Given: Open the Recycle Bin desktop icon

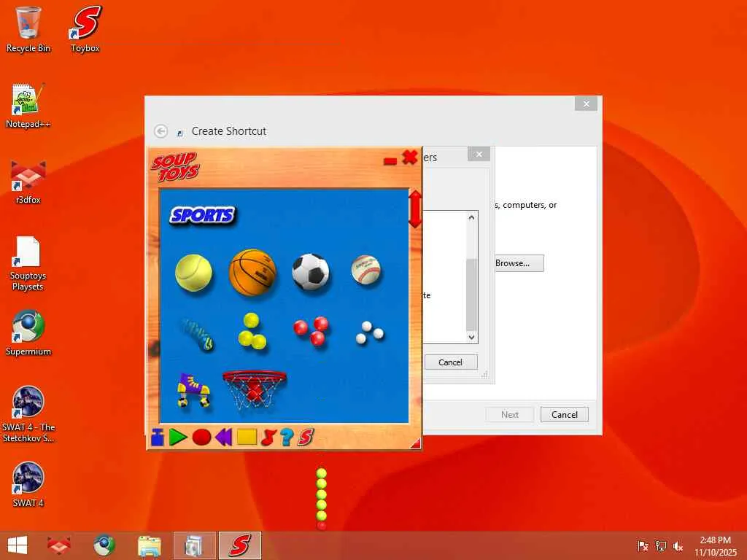Looking at the screenshot, I should pyautogui.click(x=28, y=29).
